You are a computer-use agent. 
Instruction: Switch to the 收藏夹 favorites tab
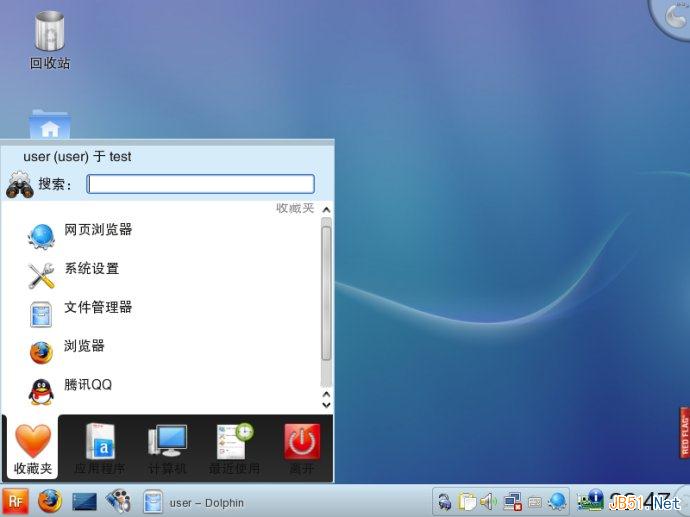pyautogui.click(x=32, y=449)
